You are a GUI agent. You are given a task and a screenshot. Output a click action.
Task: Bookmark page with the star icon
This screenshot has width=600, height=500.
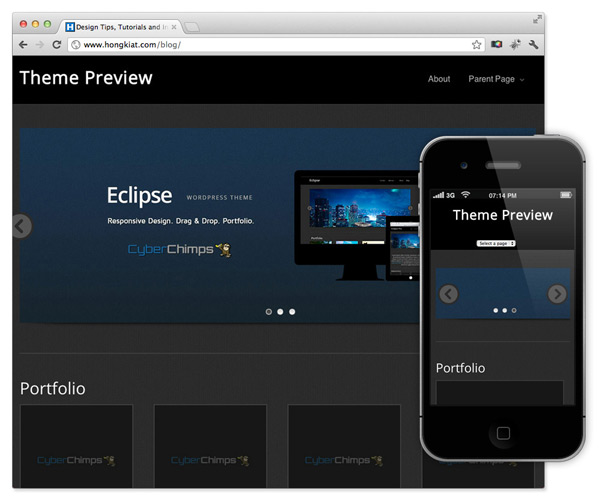[476, 45]
